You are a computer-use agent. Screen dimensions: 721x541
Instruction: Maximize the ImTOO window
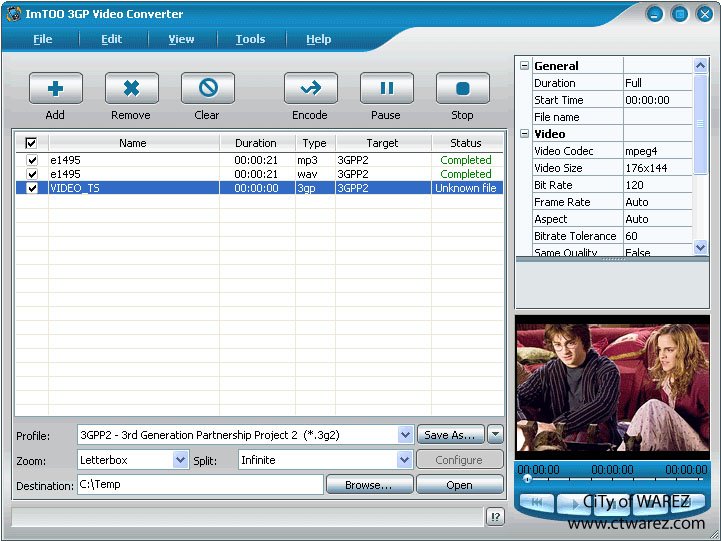tap(680, 14)
